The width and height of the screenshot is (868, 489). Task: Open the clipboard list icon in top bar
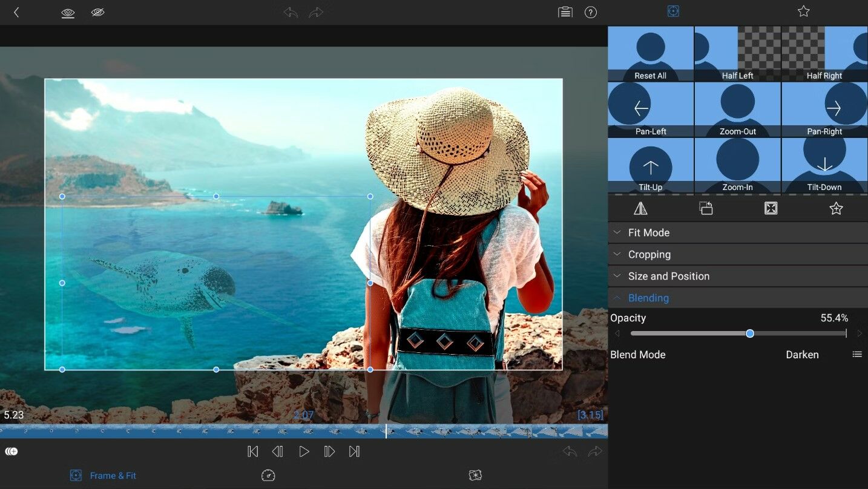click(565, 12)
